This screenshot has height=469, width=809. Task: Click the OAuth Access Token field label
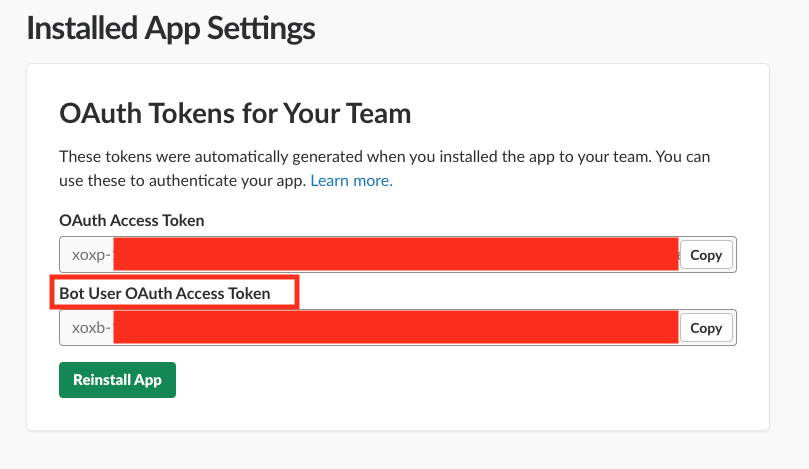132,220
